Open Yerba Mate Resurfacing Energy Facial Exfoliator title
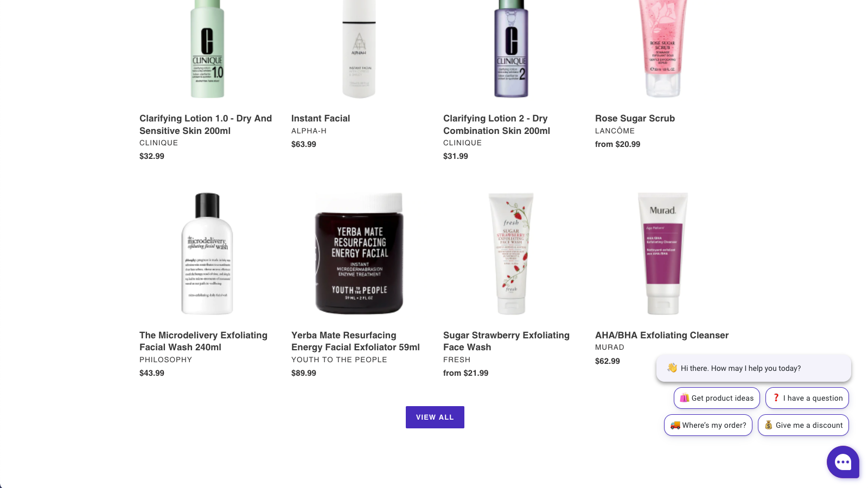 click(355, 341)
